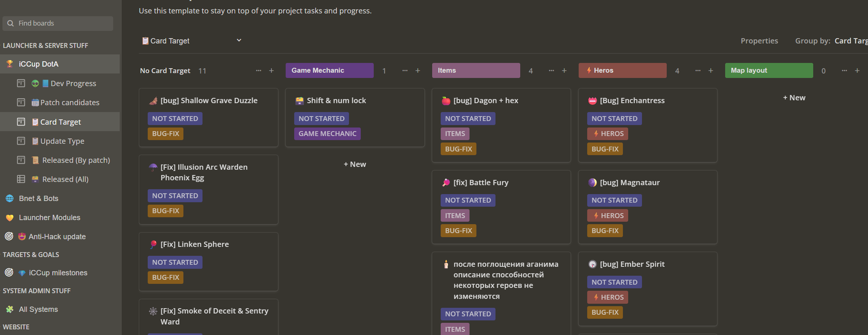Click plus icon in Map layout header
The image size is (868, 335).
857,71
